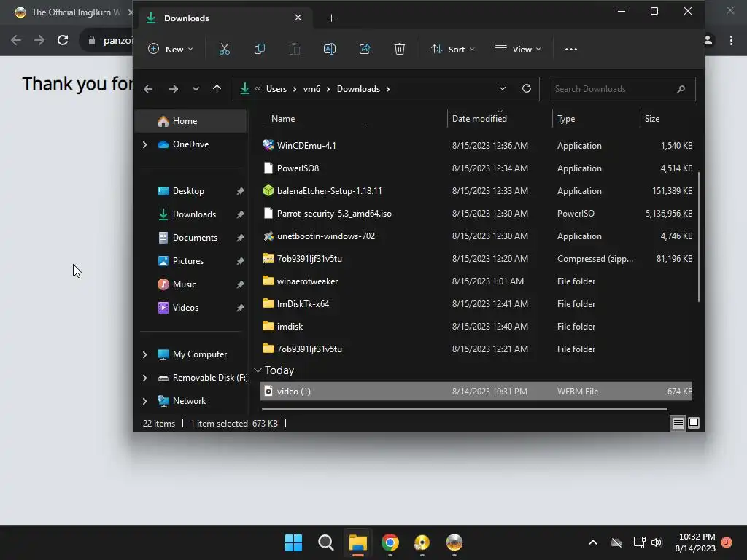This screenshot has width=747, height=560.
Task: Click the Paste clipboard icon
Action: point(295,49)
